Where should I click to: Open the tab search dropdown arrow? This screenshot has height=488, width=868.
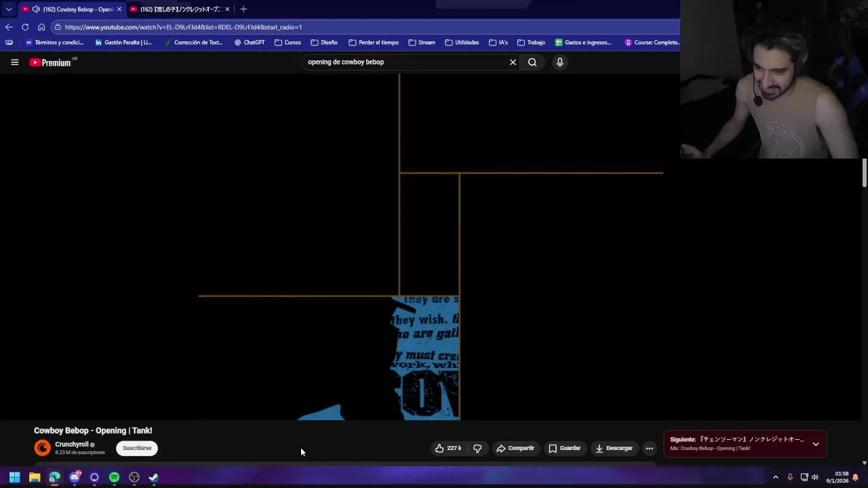tap(8, 9)
